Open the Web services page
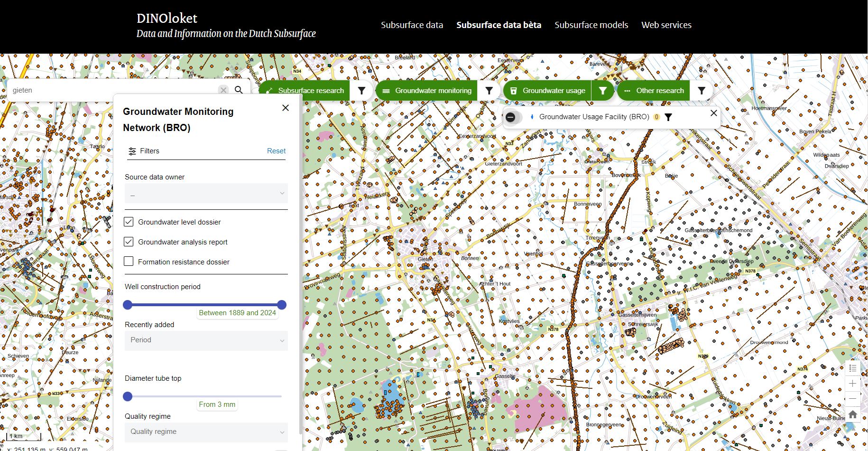The image size is (868, 451). tap(666, 25)
